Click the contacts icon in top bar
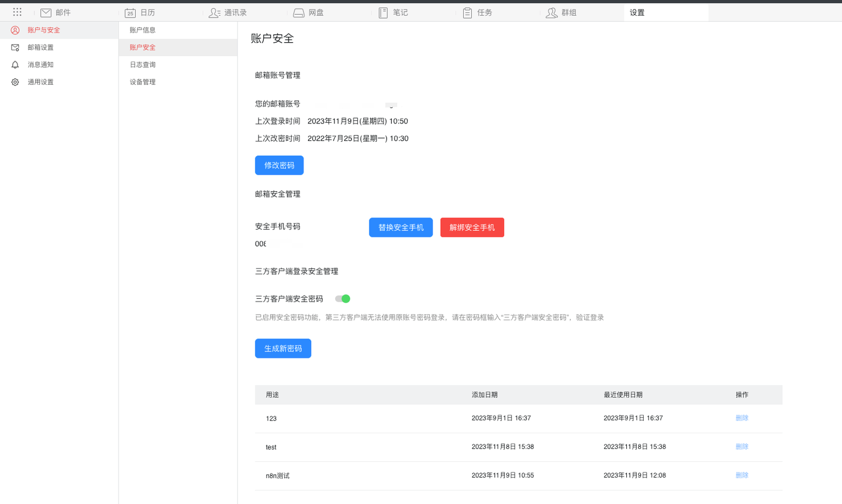Viewport: 842px width, 504px height. 215,13
